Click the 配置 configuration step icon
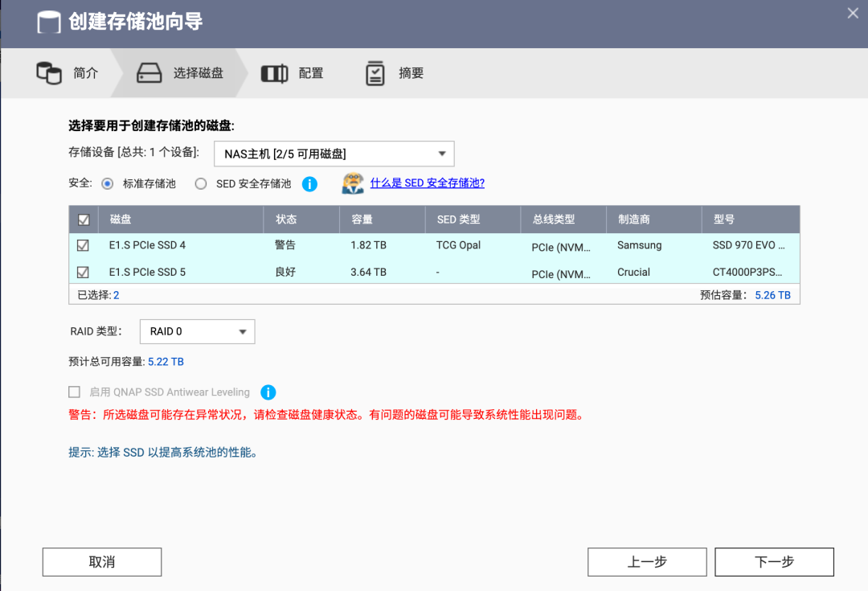This screenshot has height=591, width=868. point(274,72)
